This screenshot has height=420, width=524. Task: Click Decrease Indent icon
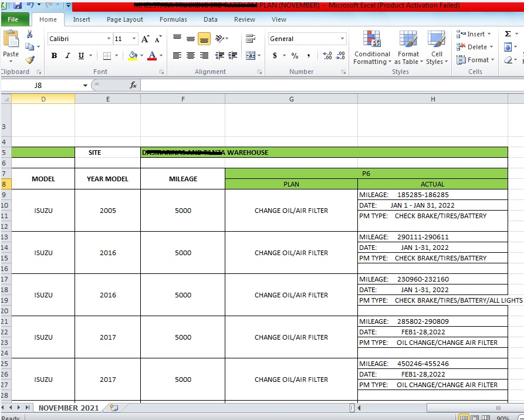click(219, 56)
